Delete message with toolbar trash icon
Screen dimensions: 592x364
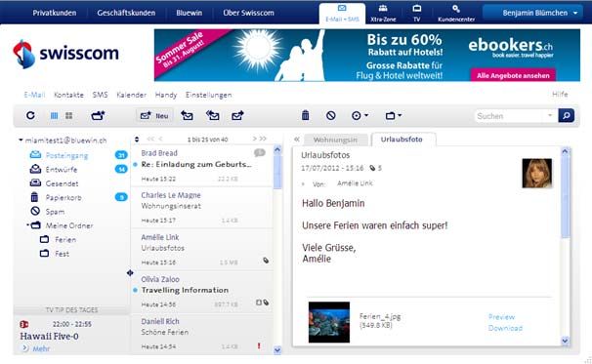(x=306, y=115)
